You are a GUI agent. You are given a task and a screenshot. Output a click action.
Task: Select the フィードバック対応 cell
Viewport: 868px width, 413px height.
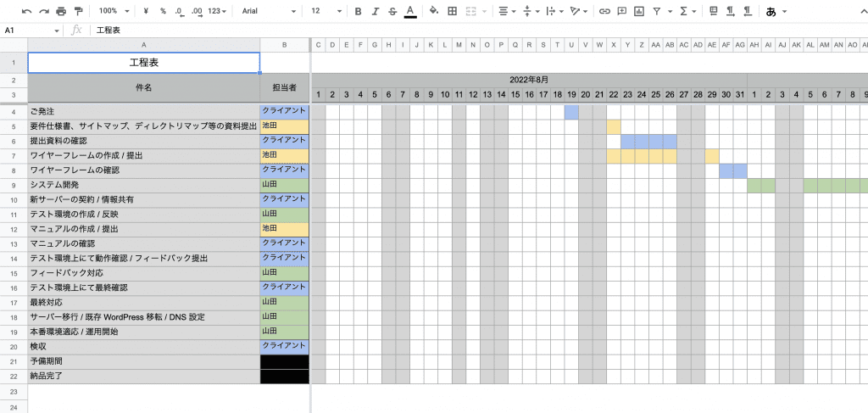pos(144,273)
